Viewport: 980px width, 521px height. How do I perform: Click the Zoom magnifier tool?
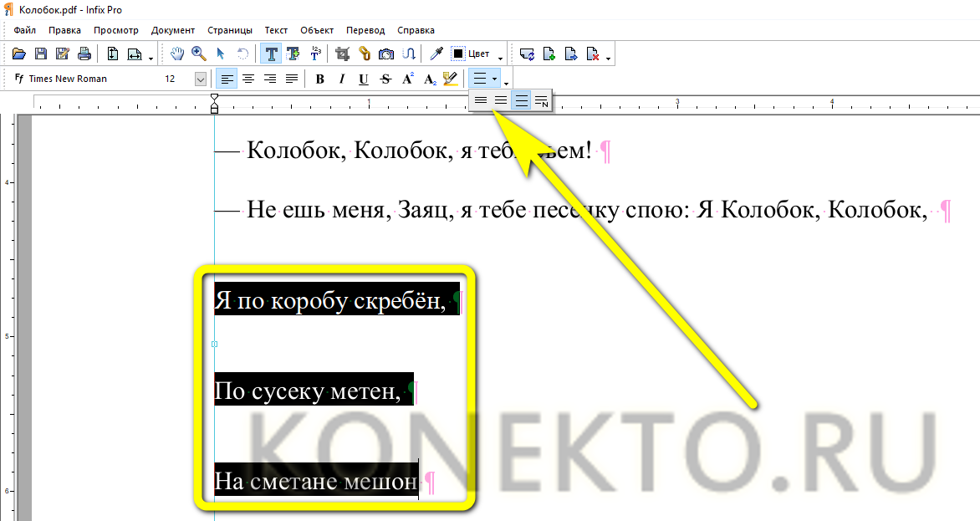click(199, 54)
